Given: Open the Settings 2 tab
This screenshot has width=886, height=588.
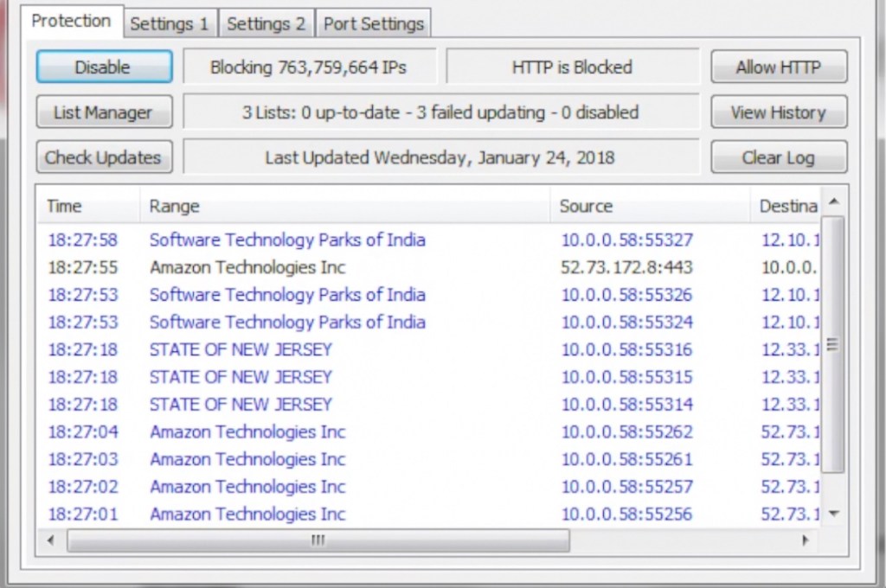Looking at the screenshot, I should point(266,24).
